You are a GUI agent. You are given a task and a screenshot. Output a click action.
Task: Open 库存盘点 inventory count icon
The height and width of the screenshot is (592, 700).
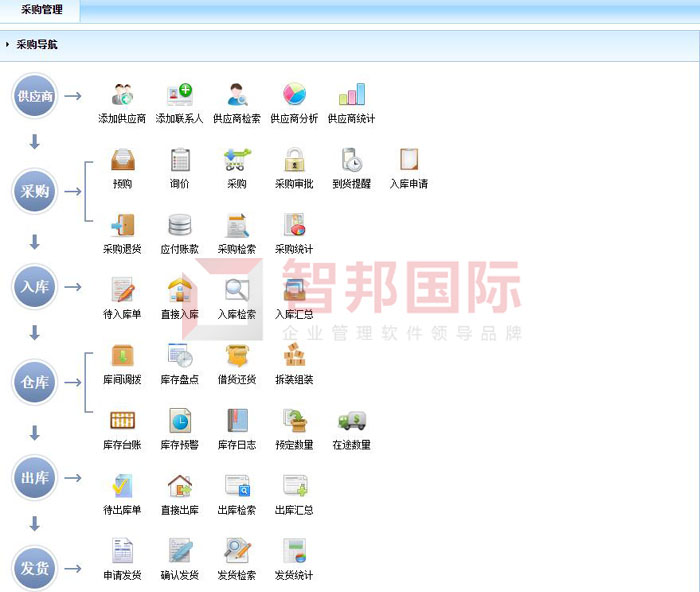(179, 356)
